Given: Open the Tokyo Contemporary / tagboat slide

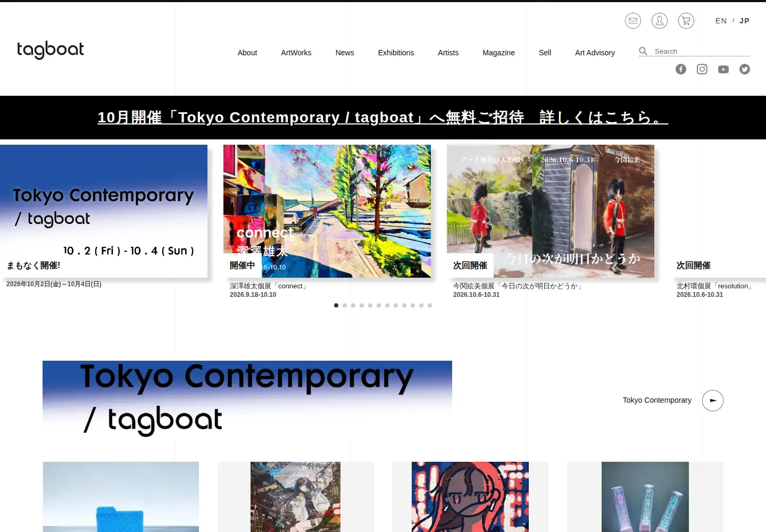Looking at the screenshot, I should (104, 211).
